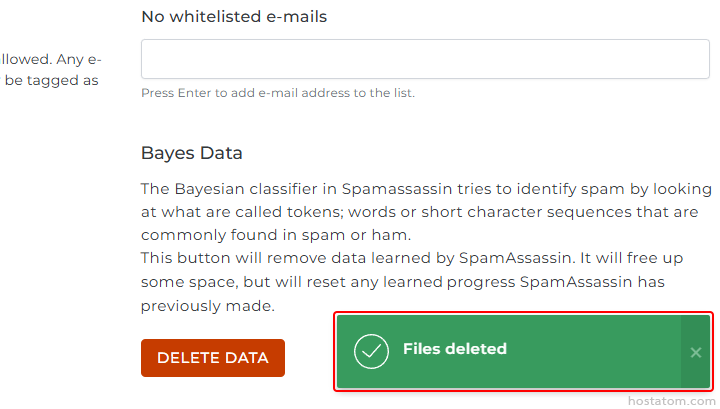
Task: Focus the whitelisted e-mail input field
Action: coord(425,59)
